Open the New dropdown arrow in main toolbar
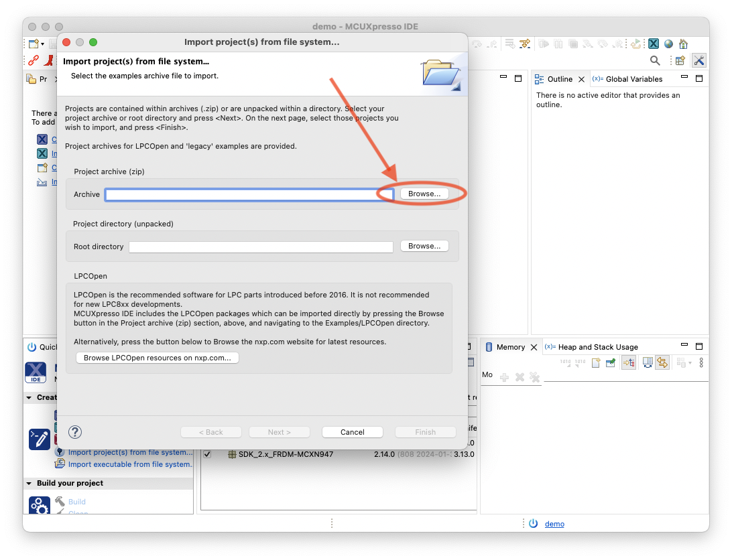Screen dimensions: 732x560 pos(42,44)
